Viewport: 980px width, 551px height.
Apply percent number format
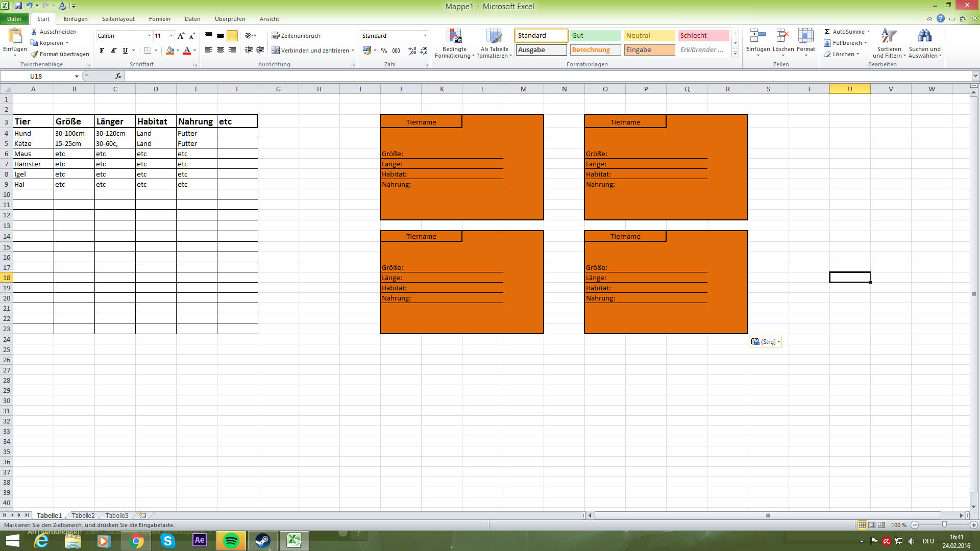384,51
